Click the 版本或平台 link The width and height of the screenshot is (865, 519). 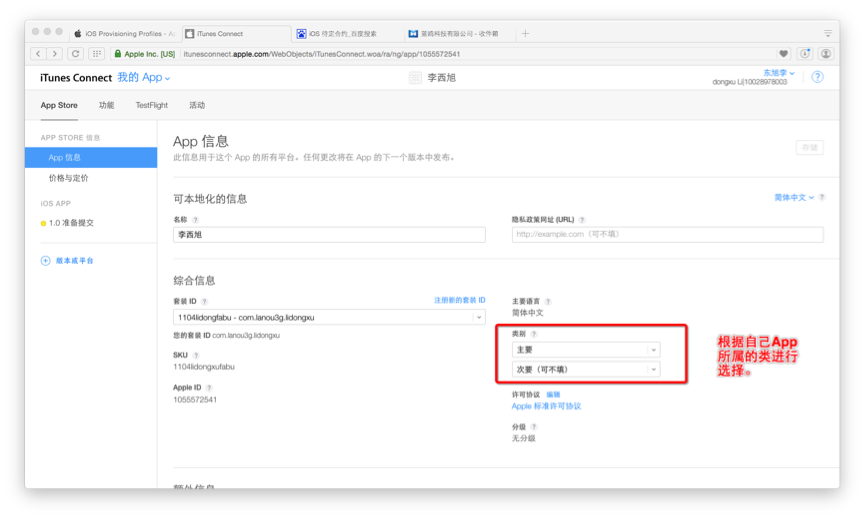pos(74,261)
